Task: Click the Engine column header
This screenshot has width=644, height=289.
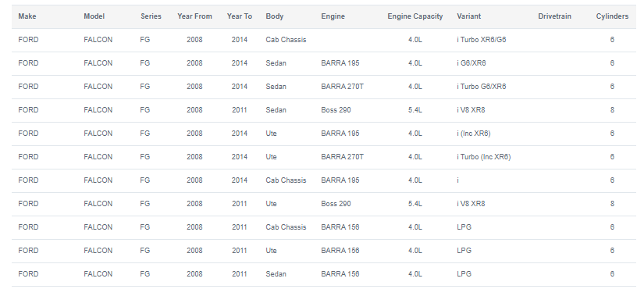Action: tap(333, 16)
